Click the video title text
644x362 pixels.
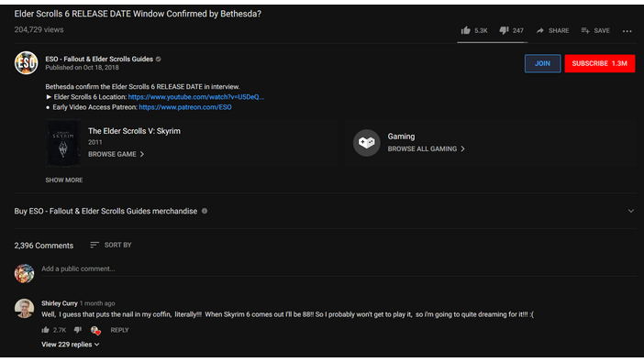[138, 14]
